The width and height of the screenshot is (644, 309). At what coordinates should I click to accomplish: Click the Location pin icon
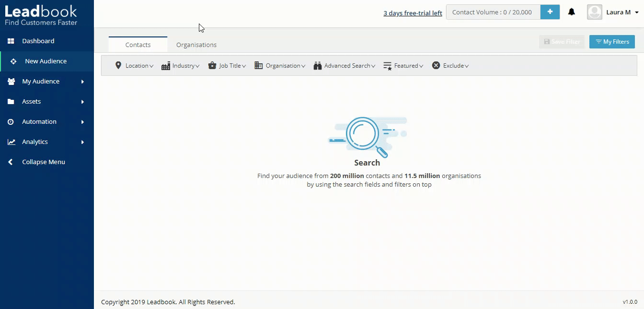[x=118, y=66]
